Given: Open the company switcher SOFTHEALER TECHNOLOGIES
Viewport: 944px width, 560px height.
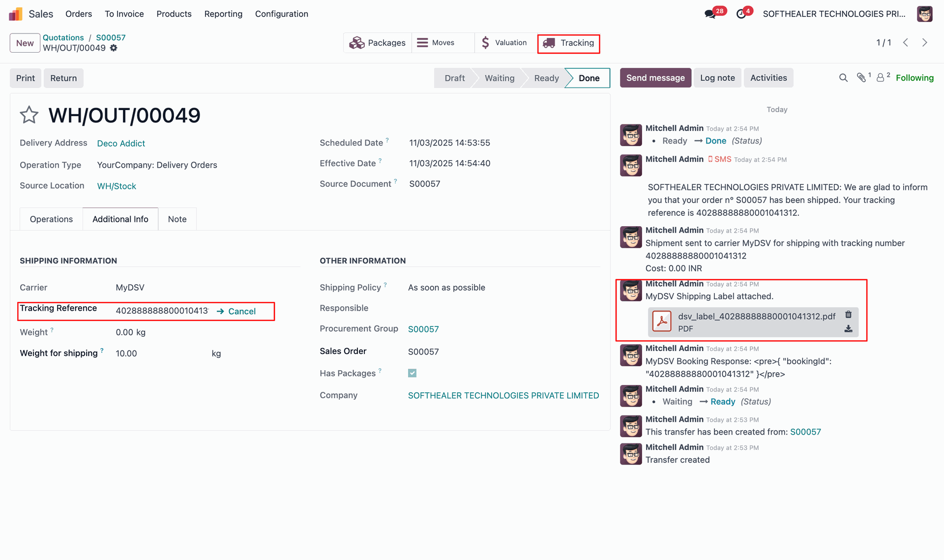Looking at the screenshot, I should coord(833,14).
